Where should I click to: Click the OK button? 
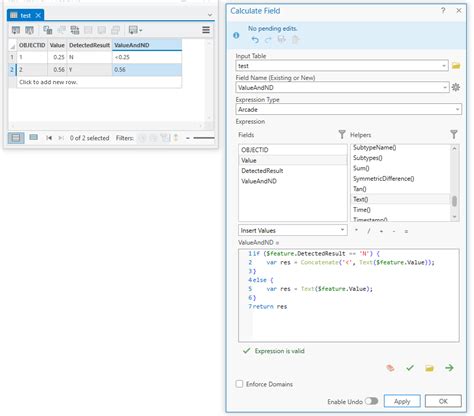[x=443, y=401]
